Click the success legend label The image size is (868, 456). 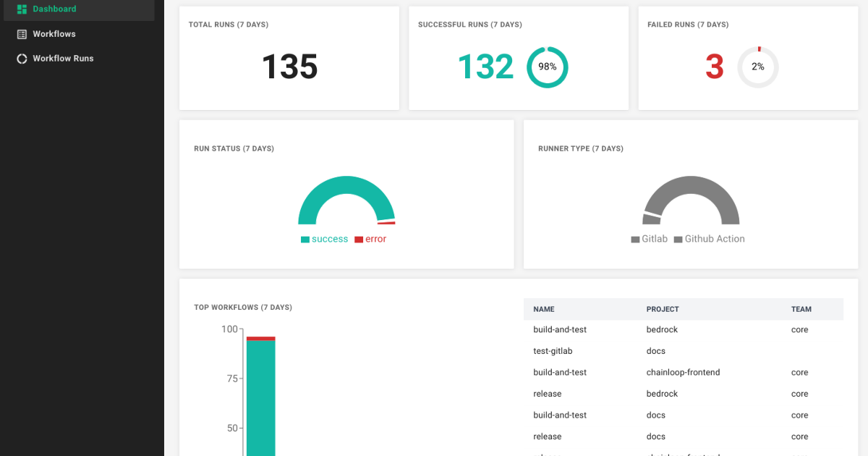(x=330, y=239)
